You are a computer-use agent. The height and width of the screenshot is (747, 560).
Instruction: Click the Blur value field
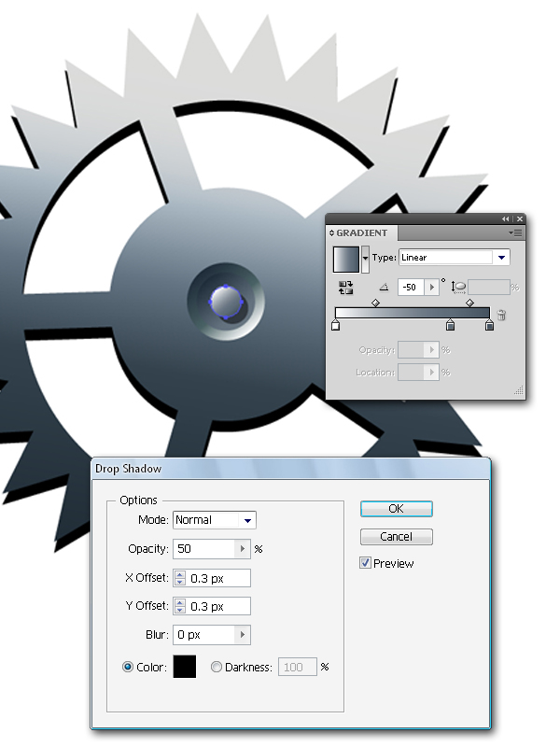point(203,635)
